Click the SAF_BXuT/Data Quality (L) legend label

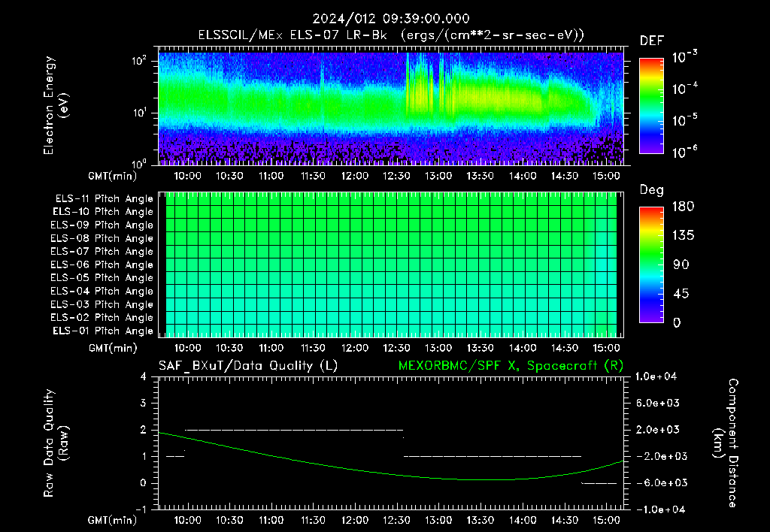[x=248, y=366]
